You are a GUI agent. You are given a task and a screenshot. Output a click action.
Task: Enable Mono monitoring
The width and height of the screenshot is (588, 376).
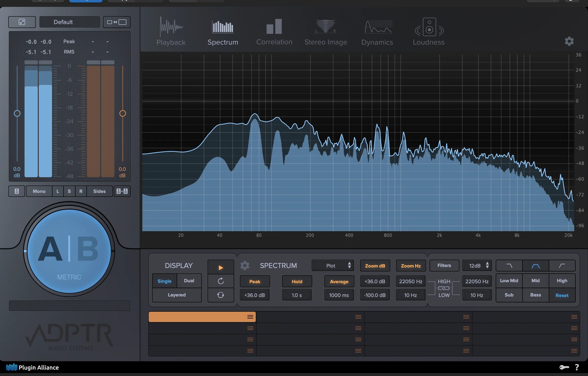coord(39,191)
